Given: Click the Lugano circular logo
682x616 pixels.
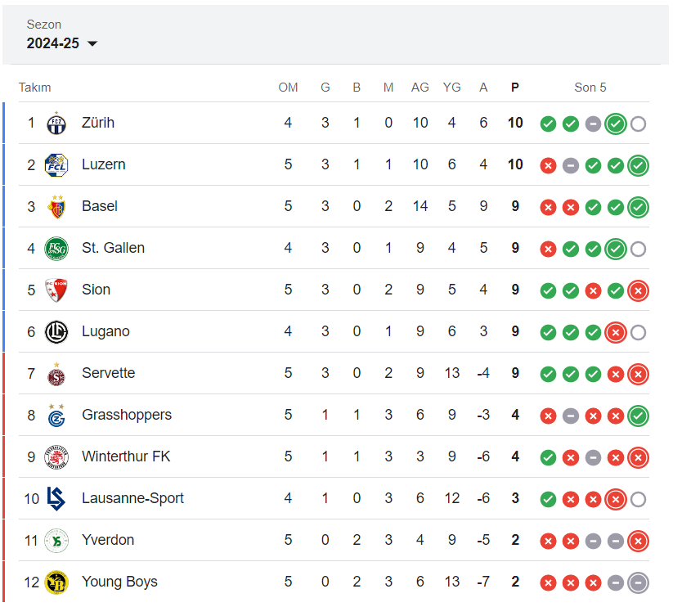Looking at the screenshot, I should click(56, 332).
